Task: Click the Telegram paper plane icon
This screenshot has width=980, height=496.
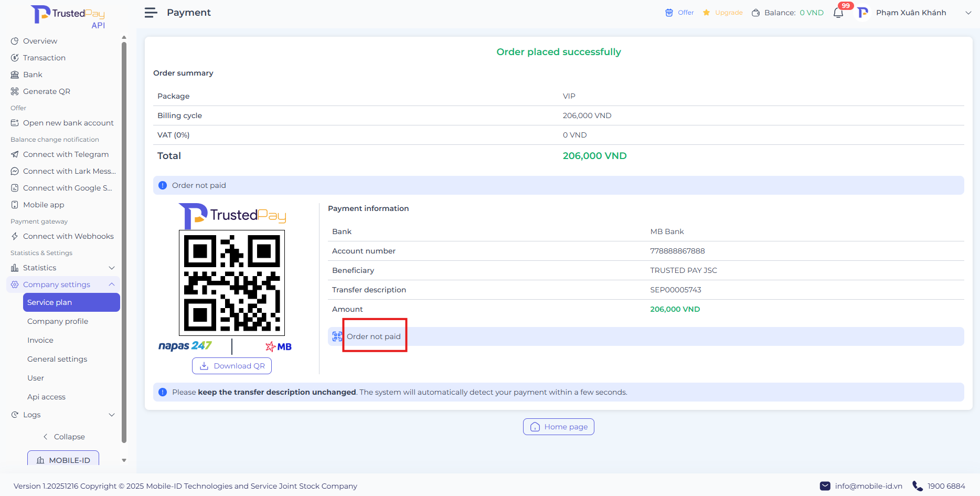Action: (x=15, y=154)
